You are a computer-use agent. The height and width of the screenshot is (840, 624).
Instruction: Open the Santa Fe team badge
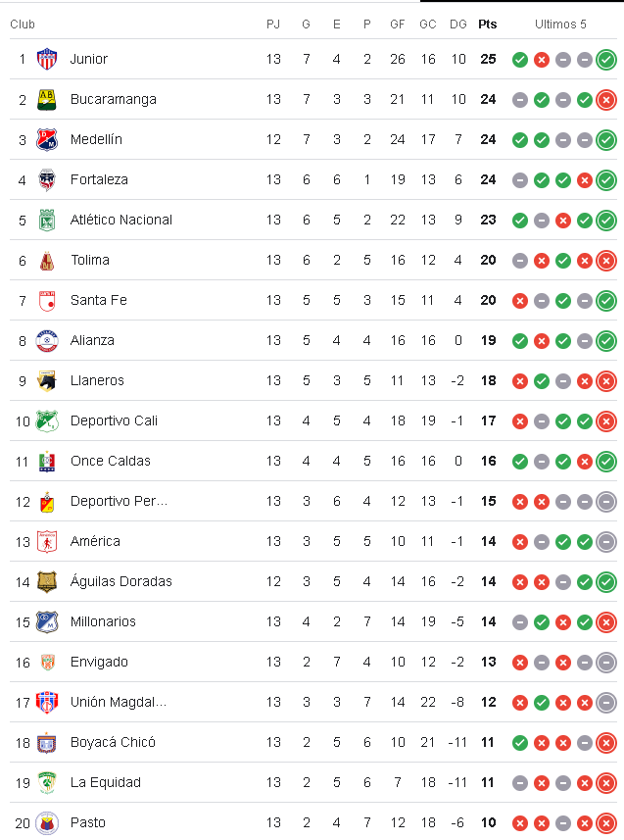[46, 300]
